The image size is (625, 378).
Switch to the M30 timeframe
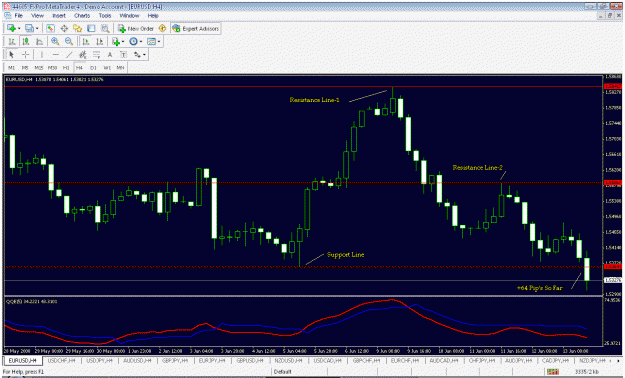click(x=52, y=68)
